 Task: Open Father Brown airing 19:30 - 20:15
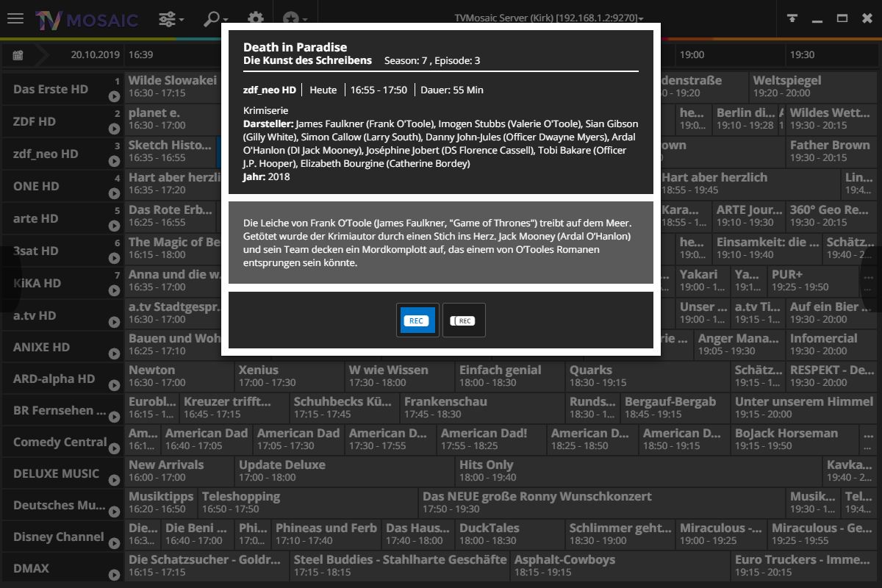coord(832,151)
